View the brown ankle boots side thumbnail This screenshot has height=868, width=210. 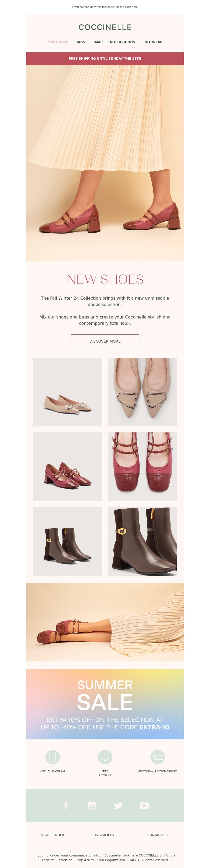click(x=67, y=541)
